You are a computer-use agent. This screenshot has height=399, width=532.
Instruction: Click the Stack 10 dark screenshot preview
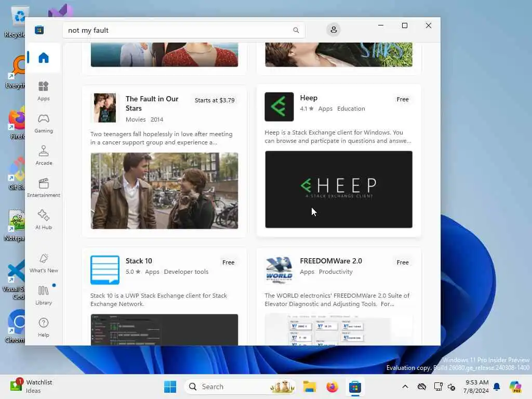pyautogui.click(x=164, y=330)
